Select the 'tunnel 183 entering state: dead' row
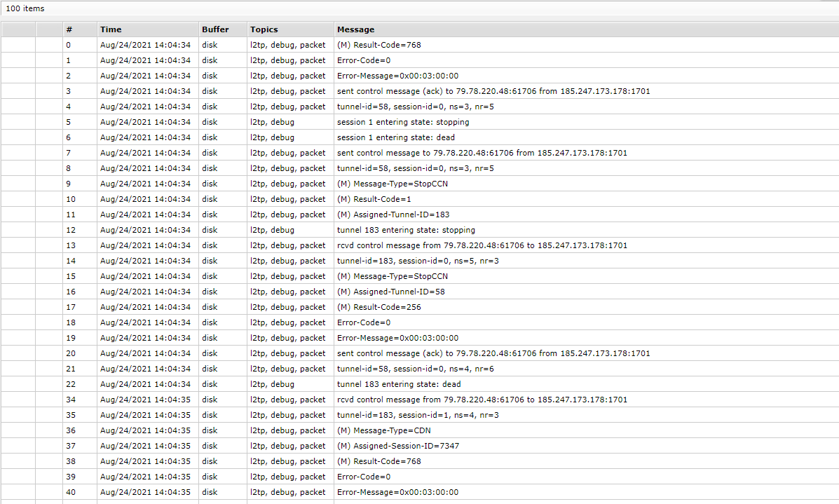Image resolution: width=839 pixels, height=504 pixels. click(399, 384)
